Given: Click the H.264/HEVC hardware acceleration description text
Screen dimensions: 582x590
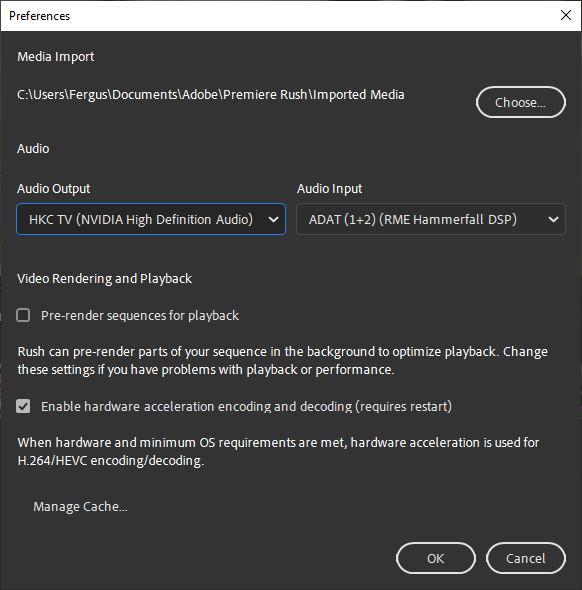Looking at the screenshot, I should click(278, 452).
